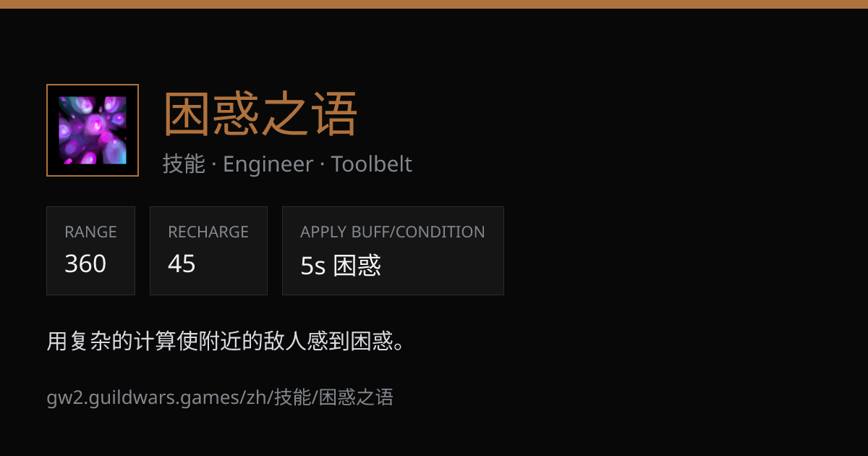Click the RANGE heading text
The height and width of the screenshot is (456, 868).
[90, 232]
